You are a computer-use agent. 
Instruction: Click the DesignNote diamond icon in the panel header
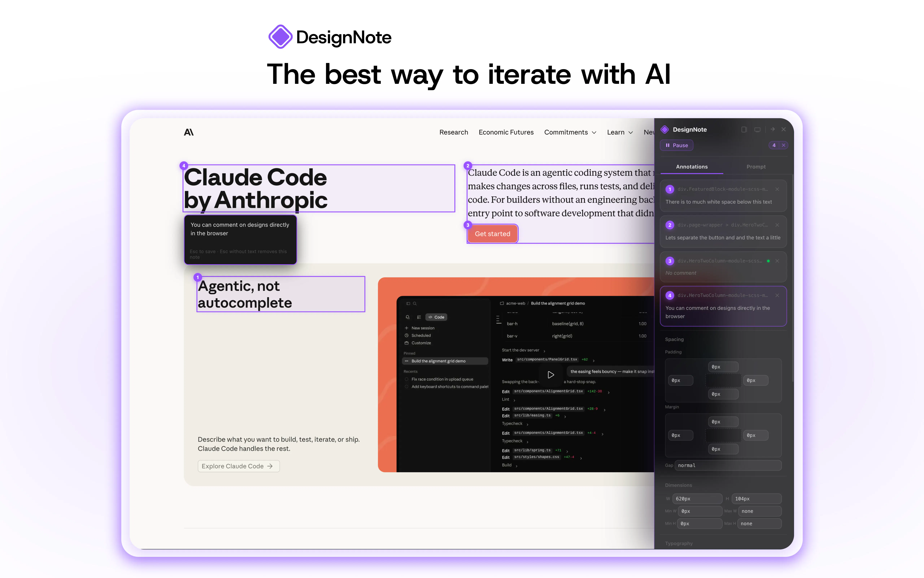(x=665, y=130)
